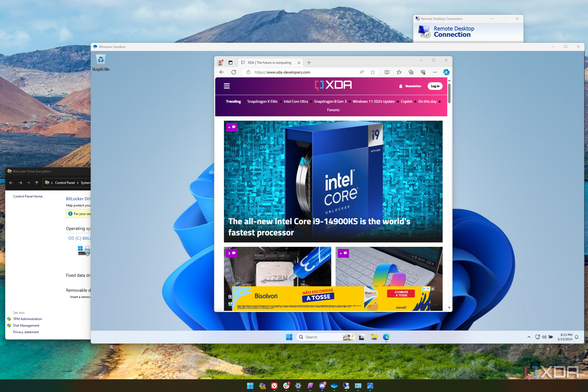Open XDA hamburger menu
Viewport: 588px width, 392px height.
[227, 86]
